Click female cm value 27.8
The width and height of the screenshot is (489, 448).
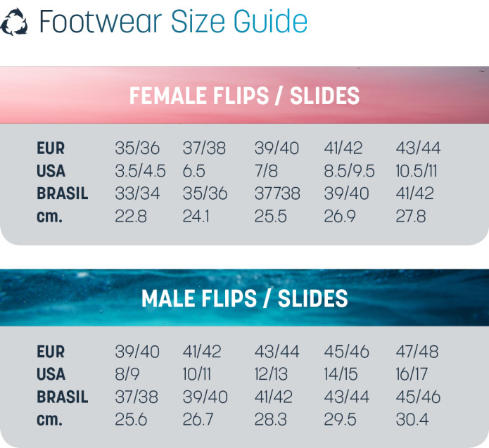410,216
